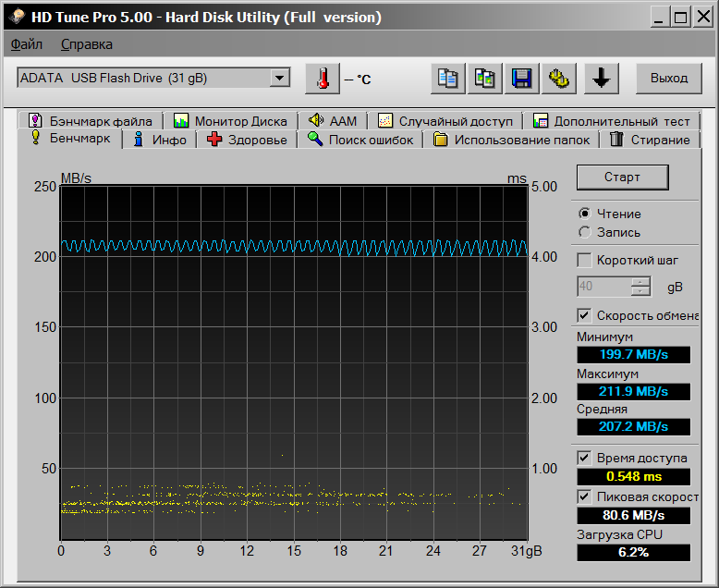Select the Запись radio button
Screen dimensions: 719x588
[584, 232]
